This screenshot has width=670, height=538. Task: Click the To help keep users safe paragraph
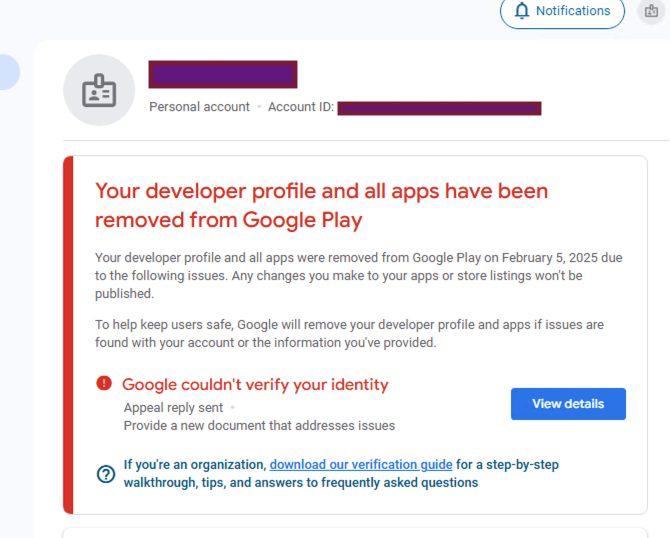pos(349,334)
